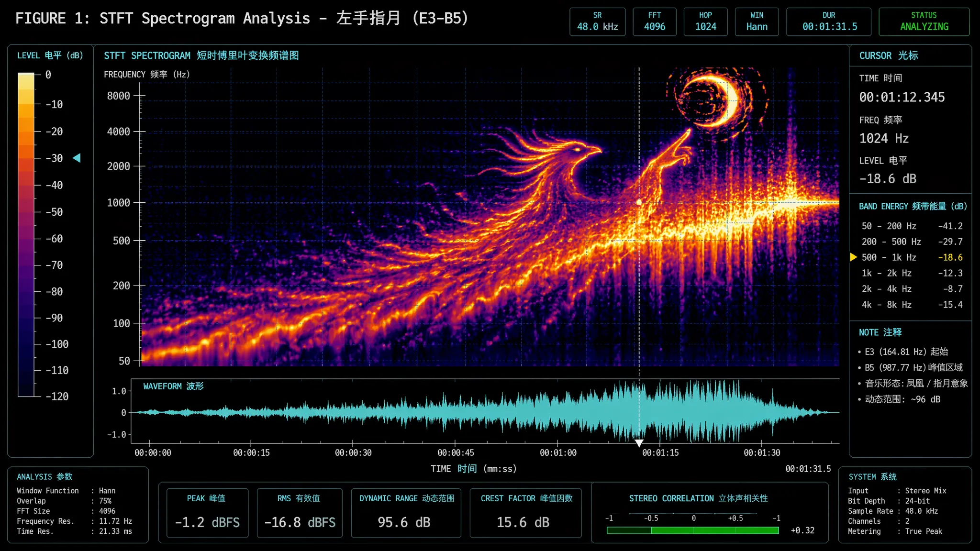Click the NOTE section heading
980x551 pixels.
880,332
